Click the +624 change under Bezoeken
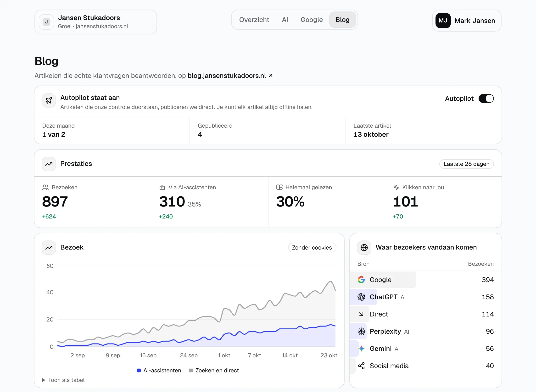Image resolution: width=536 pixels, height=392 pixels. 49,217
